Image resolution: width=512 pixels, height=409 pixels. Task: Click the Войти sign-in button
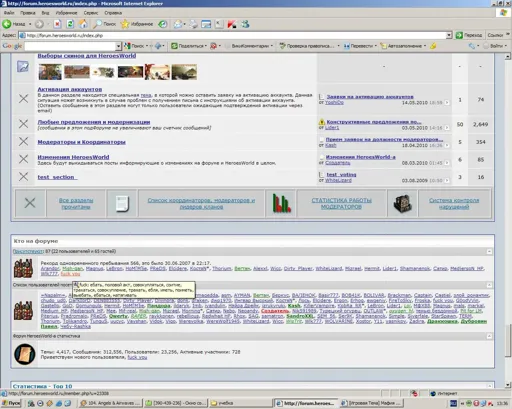[495, 46]
